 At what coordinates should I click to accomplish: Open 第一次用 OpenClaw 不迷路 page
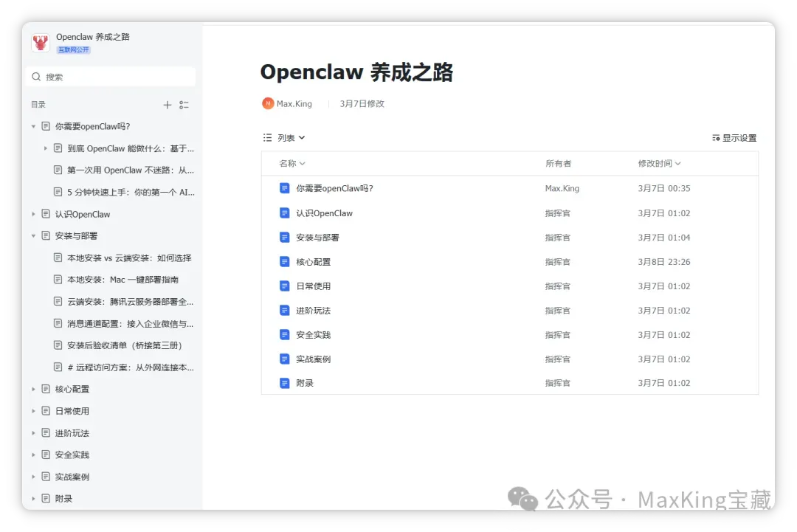tap(130, 170)
